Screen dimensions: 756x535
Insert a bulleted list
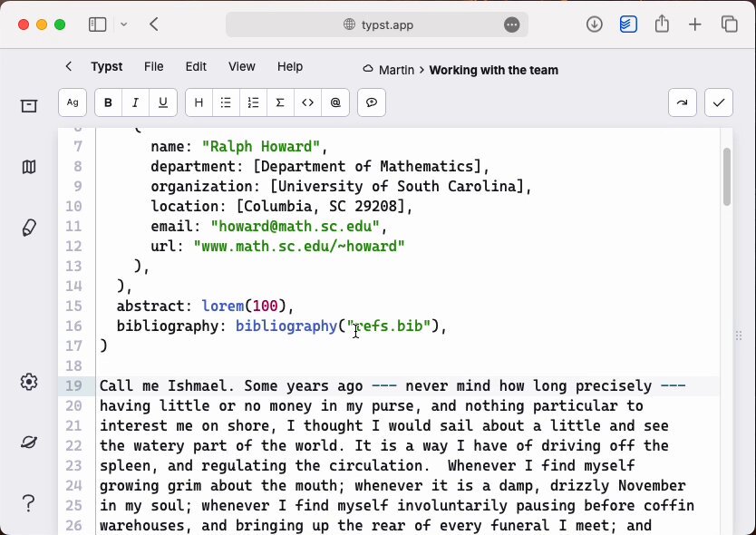(x=226, y=102)
